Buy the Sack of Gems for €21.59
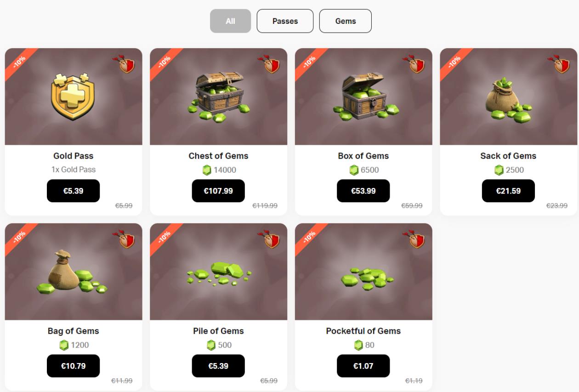Image resolution: width=579 pixels, height=392 pixels. pyautogui.click(x=508, y=191)
